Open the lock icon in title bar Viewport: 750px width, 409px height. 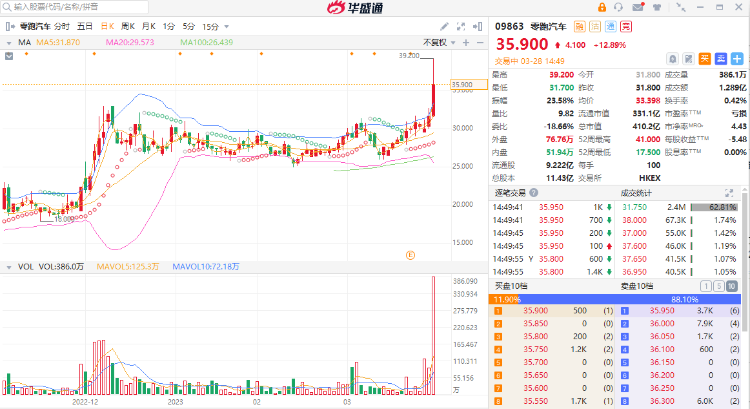[602, 7]
